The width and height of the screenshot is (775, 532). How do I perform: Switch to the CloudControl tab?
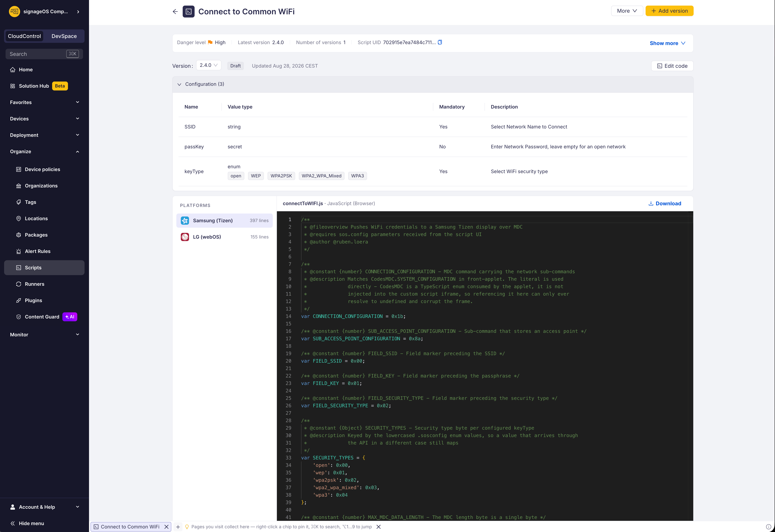pos(24,36)
